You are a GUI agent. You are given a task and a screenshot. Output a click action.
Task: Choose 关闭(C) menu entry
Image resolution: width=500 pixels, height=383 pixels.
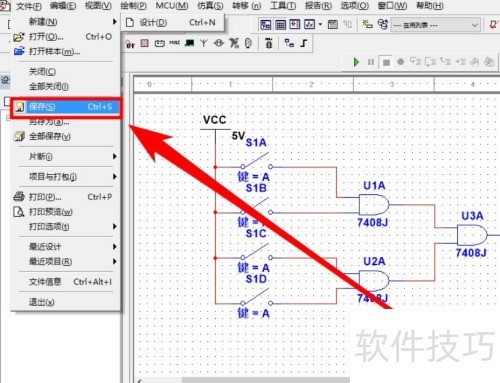66,71
